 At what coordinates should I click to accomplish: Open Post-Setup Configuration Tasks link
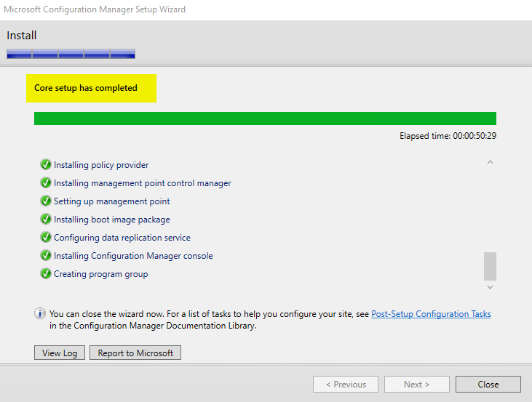pyautogui.click(x=431, y=314)
